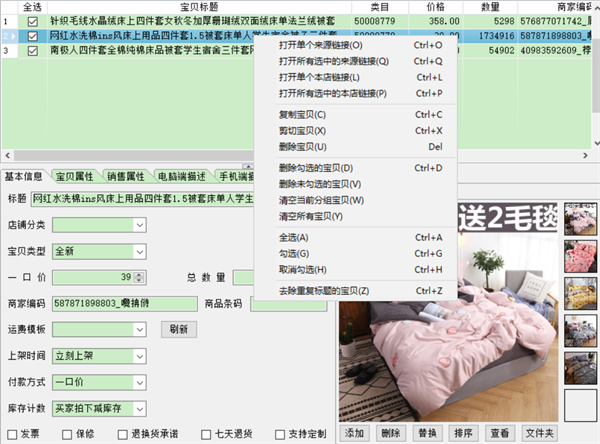The width and height of the screenshot is (600, 444).
Task: Click the 排序 image button
Action: (463, 433)
